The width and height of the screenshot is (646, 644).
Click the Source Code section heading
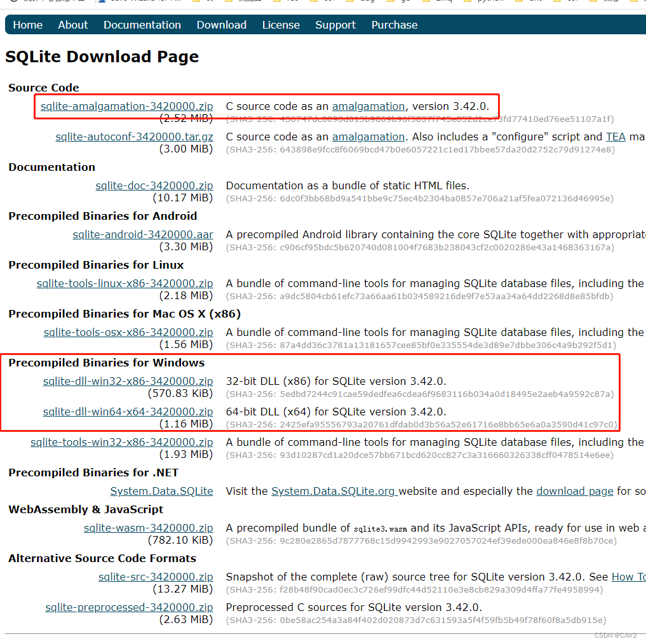pyautogui.click(x=44, y=88)
